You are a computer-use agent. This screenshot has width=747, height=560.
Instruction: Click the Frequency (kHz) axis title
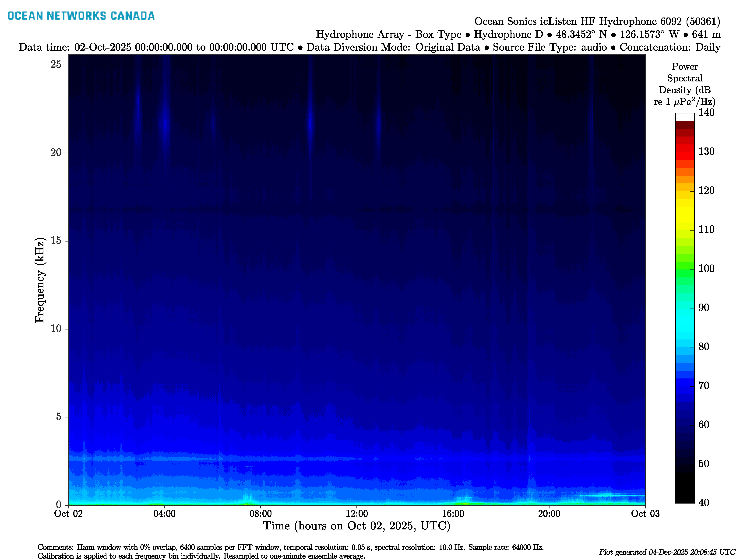click(40, 280)
